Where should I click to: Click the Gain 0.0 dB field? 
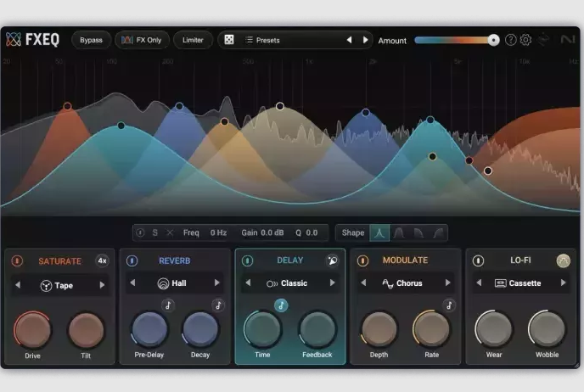click(x=262, y=233)
